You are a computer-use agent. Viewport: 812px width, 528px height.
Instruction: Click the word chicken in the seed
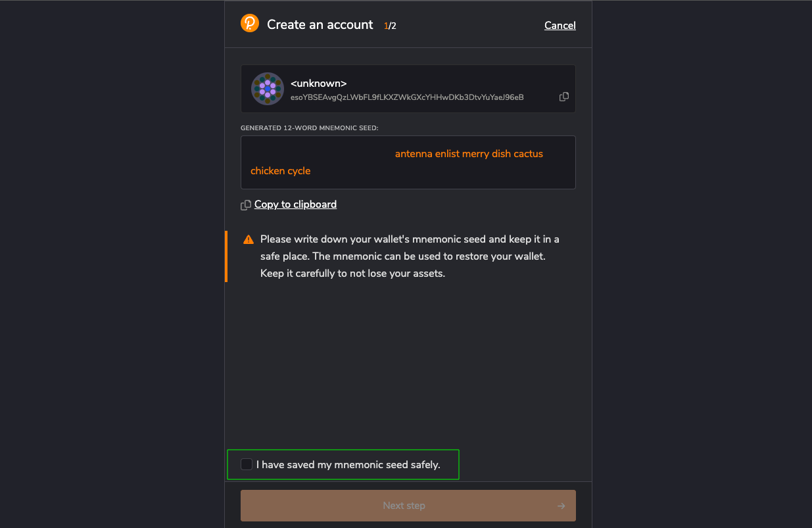pyautogui.click(x=267, y=171)
